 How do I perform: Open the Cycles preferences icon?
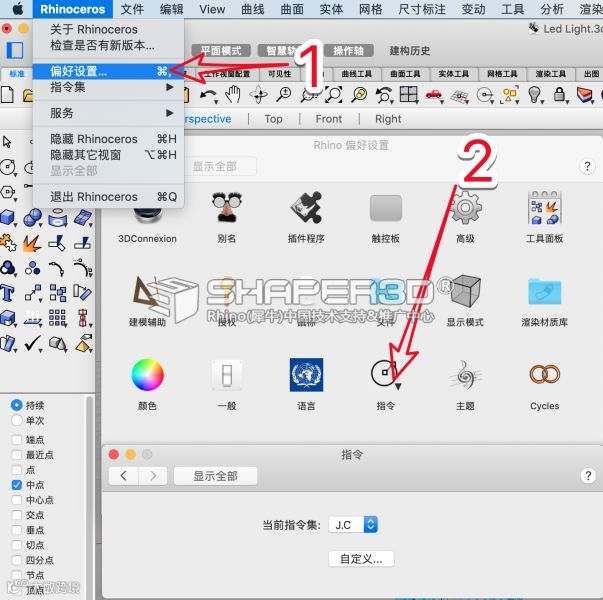[545, 375]
